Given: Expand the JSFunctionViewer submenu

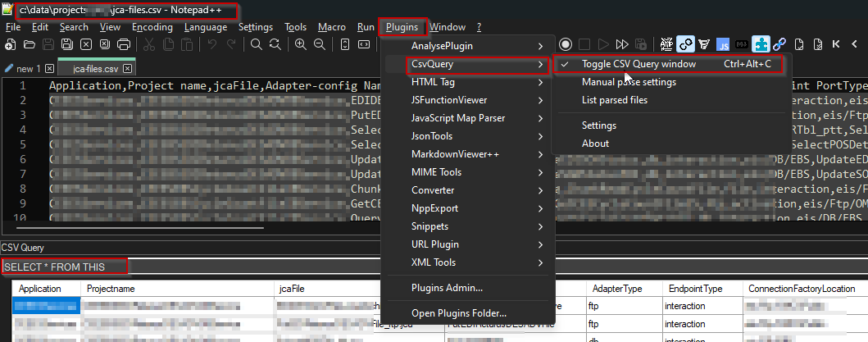Looking at the screenshot, I should [469, 100].
